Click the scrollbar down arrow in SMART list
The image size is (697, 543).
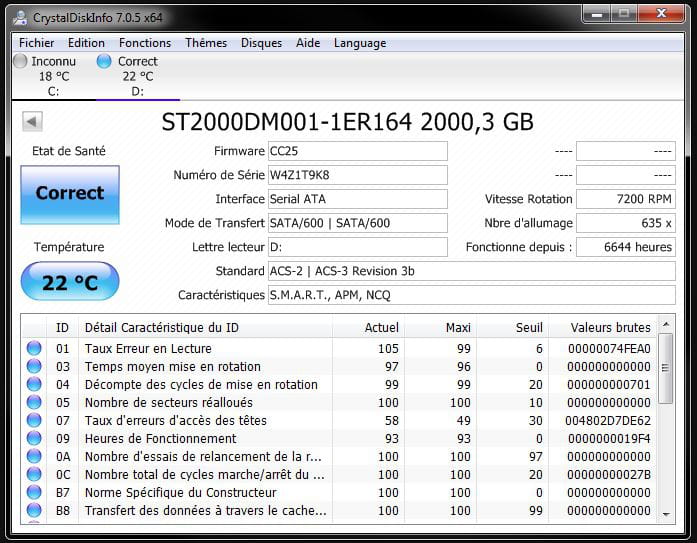pos(665,514)
